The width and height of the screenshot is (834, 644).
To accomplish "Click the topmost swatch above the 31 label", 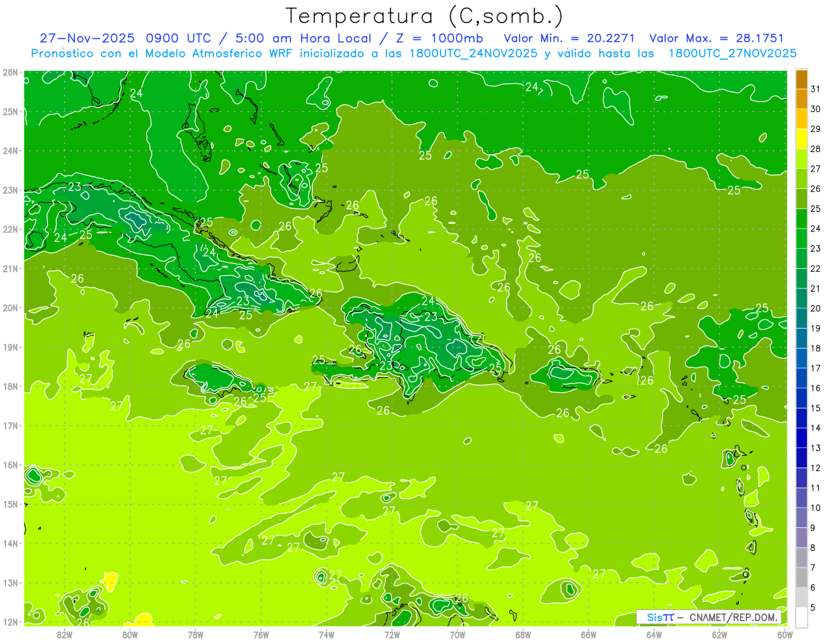I will (x=801, y=79).
